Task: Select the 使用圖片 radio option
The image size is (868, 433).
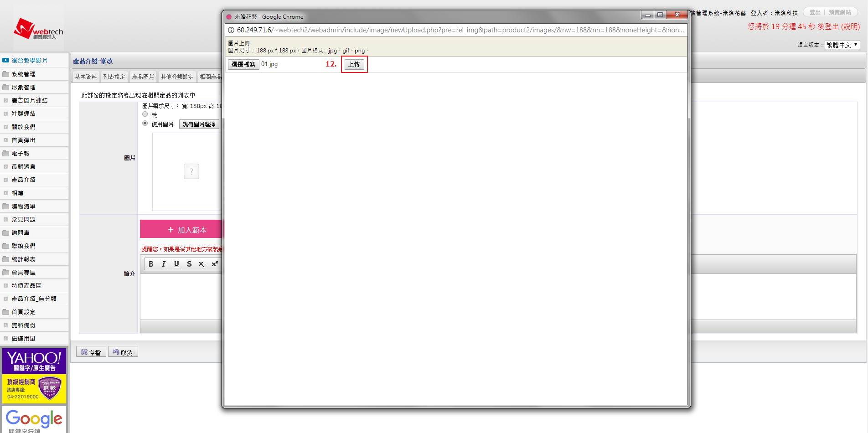Action: coord(145,124)
